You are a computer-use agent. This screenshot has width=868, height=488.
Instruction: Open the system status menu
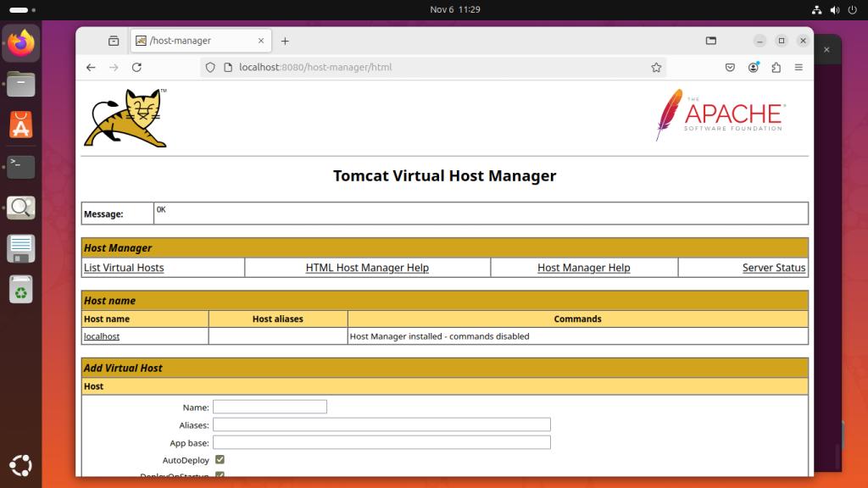(x=834, y=9)
